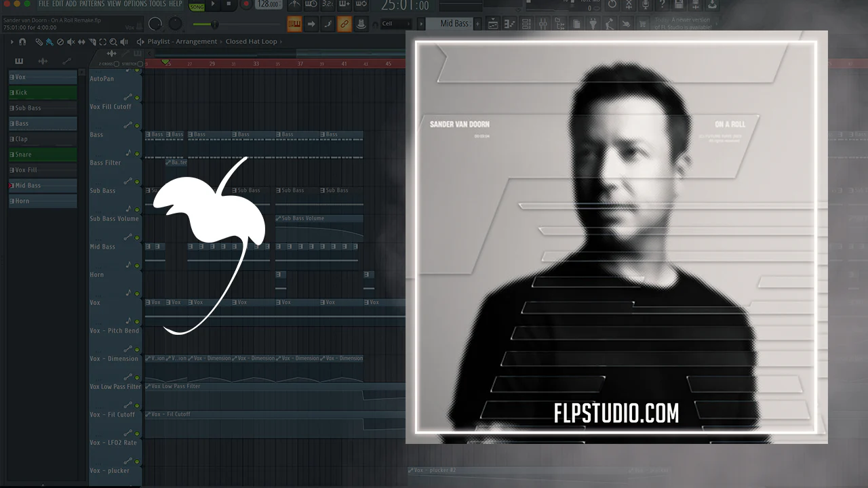Select the Zoom tool in Playlist
Image resolution: width=868 pixels, height=488 pixels.
(115, 42)
